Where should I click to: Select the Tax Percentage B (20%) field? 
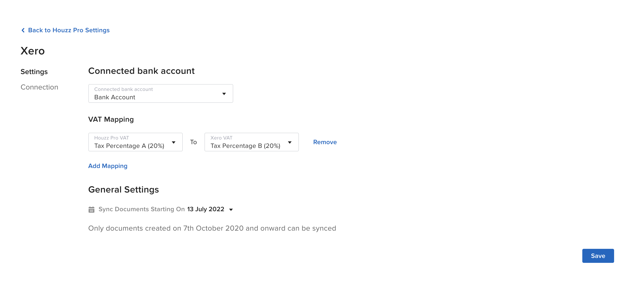[x=245, y=146]
